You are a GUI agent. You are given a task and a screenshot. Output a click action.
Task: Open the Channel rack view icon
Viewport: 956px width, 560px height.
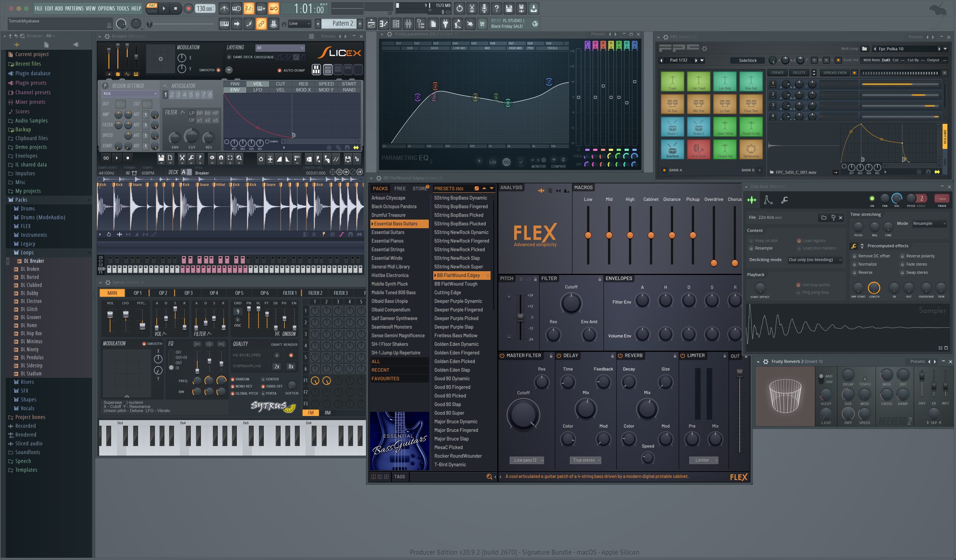tap(396, 24)
